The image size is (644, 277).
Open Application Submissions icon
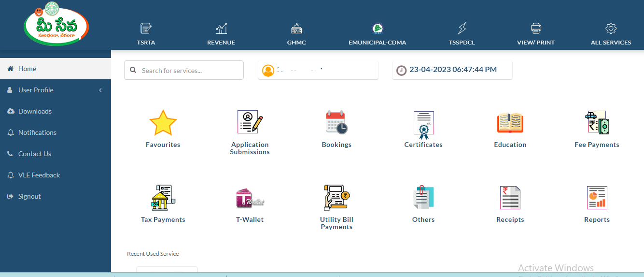pos(250,122)
